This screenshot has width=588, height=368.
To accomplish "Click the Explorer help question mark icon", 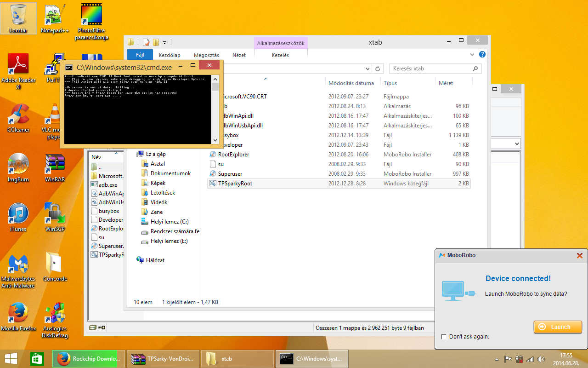I will [482, 54].
